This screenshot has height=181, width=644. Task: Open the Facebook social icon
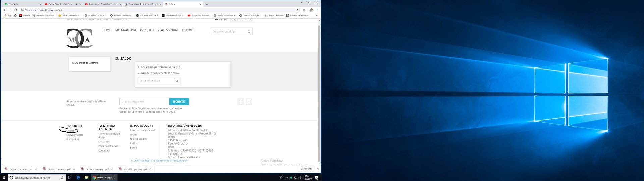pyautogui.click(x=241, y=102)
